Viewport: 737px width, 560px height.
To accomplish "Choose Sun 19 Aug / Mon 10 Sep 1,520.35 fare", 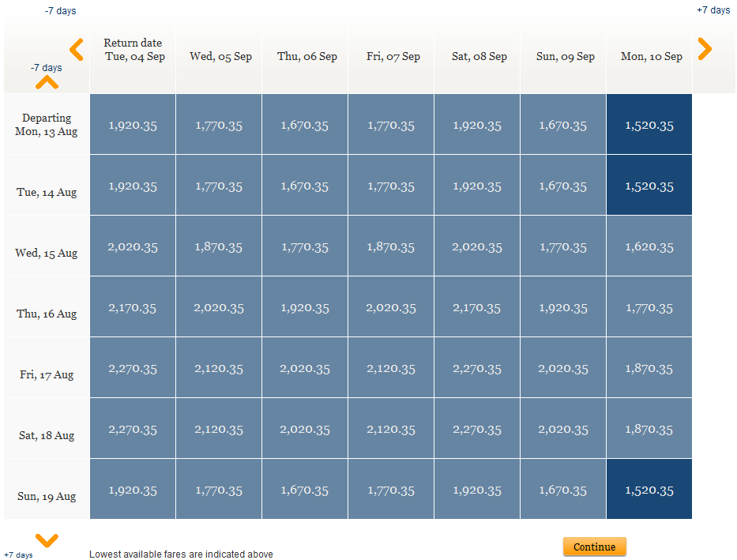I will [x=649, y=490].
